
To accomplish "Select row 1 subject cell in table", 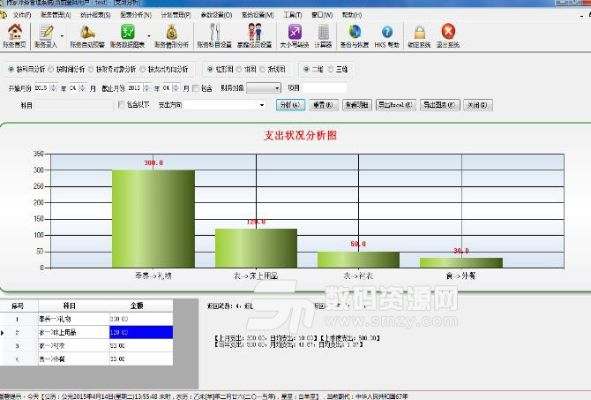I will [73, 319].
